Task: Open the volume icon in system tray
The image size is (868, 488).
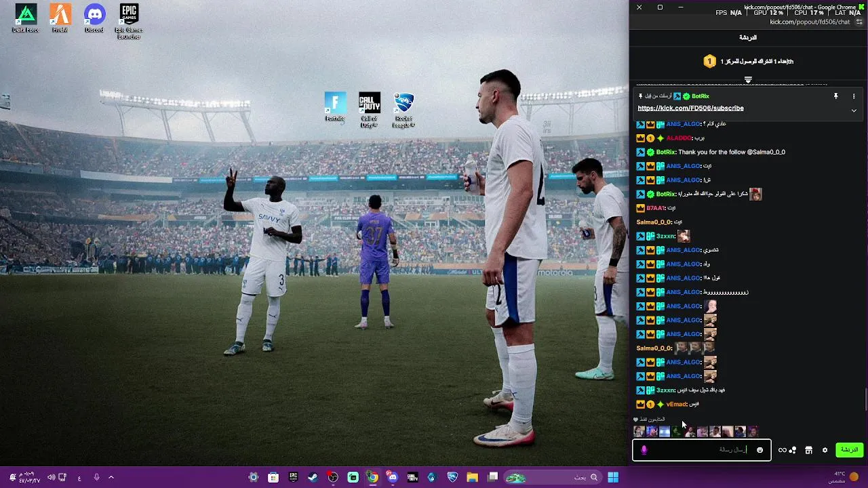Action: tap(52, 477)
